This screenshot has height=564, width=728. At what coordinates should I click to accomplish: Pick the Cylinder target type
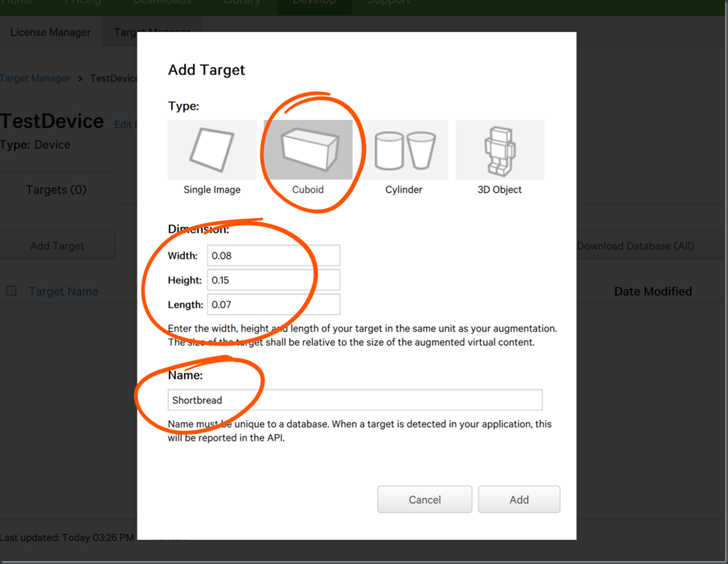pos(404,150)
